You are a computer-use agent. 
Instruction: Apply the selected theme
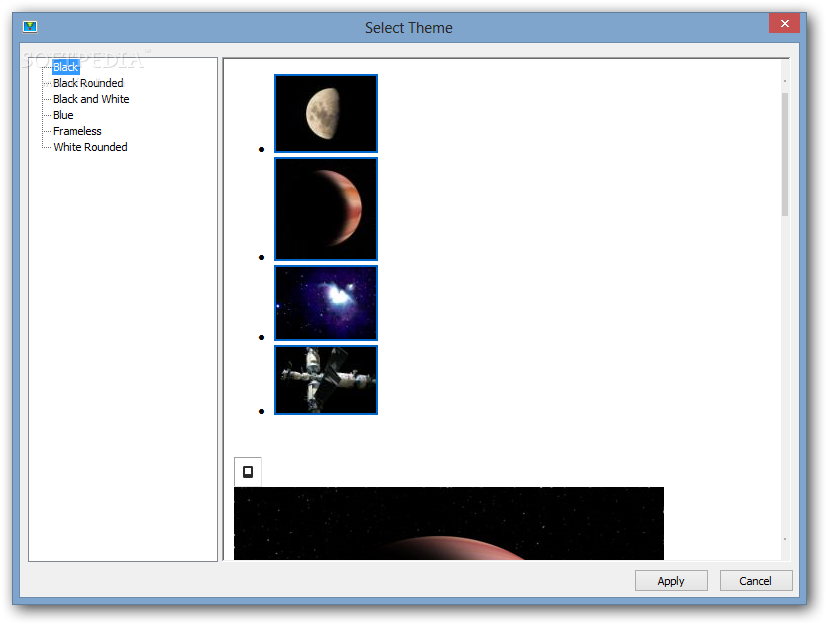pos(671,581)
